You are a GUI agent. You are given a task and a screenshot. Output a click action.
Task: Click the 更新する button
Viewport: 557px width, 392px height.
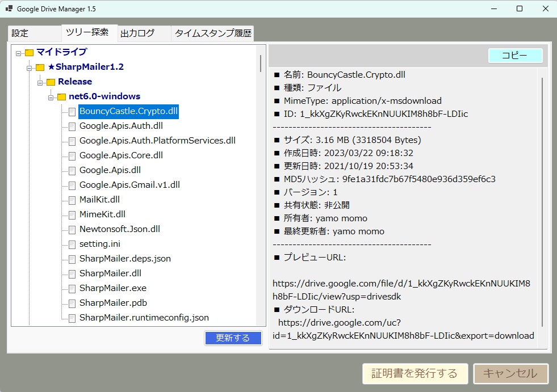tap(233, 338)
